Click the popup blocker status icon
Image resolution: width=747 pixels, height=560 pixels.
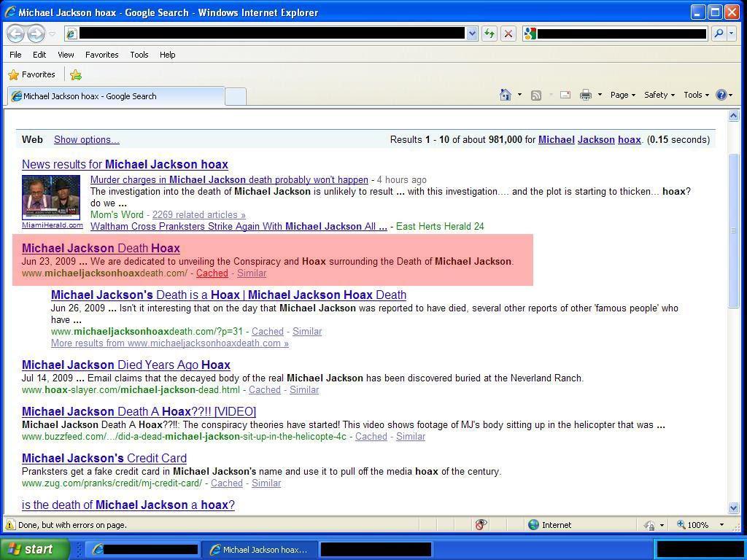(481, 525)
